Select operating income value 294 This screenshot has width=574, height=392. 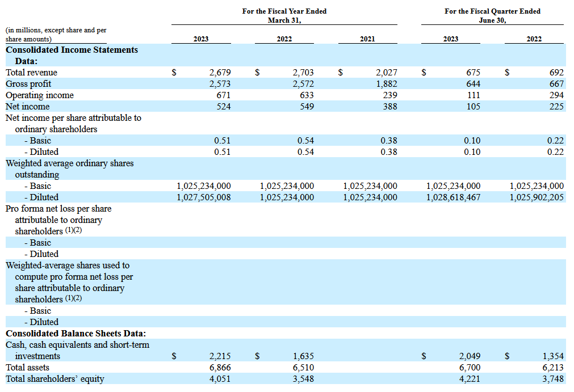(x=556, y=95)
